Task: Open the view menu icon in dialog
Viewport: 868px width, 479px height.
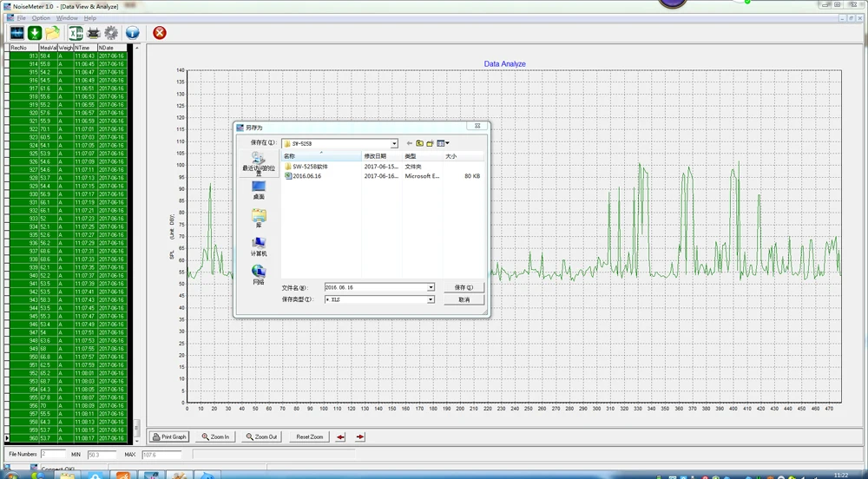Action: [443, 143]
